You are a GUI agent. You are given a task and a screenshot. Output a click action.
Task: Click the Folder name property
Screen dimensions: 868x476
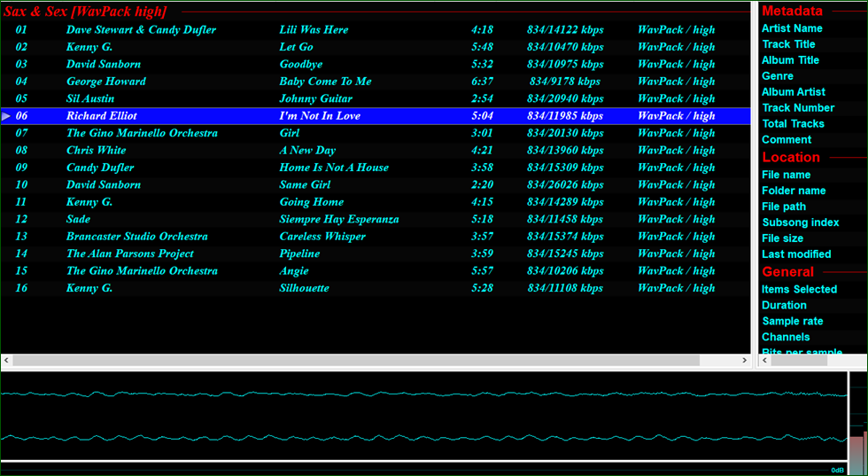pos(794,191)
